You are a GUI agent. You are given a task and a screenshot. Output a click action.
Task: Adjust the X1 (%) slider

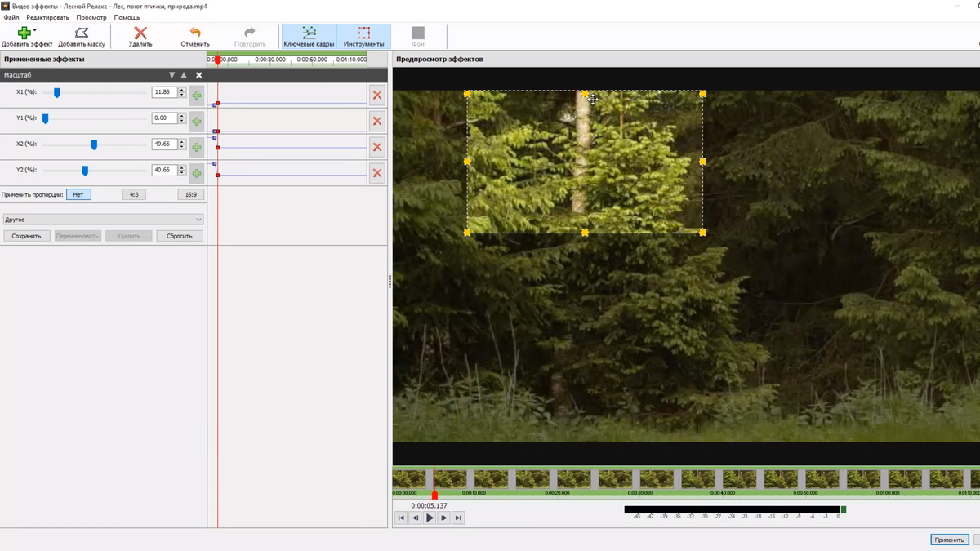coord(57,93)
